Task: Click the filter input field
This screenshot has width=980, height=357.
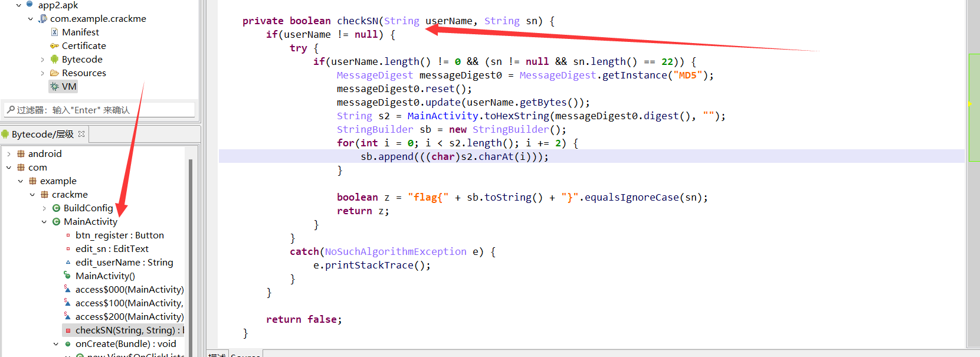Action: point(100,110)
